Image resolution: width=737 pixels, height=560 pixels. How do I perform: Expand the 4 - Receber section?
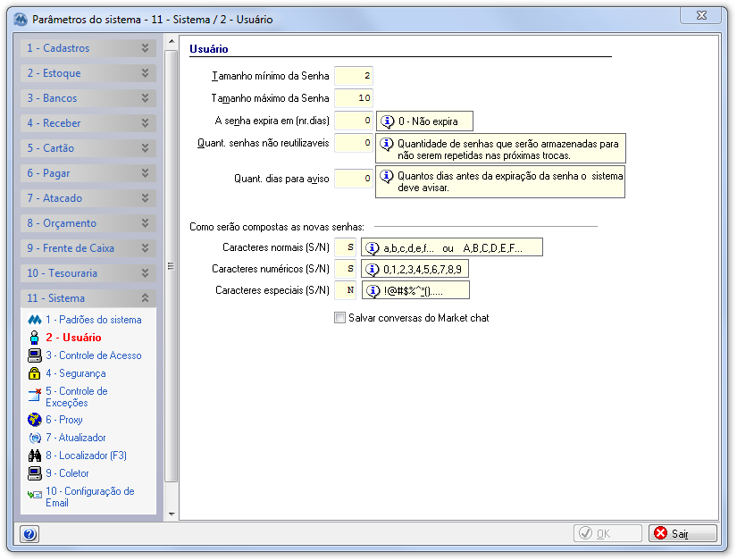(x=88, y=123)
